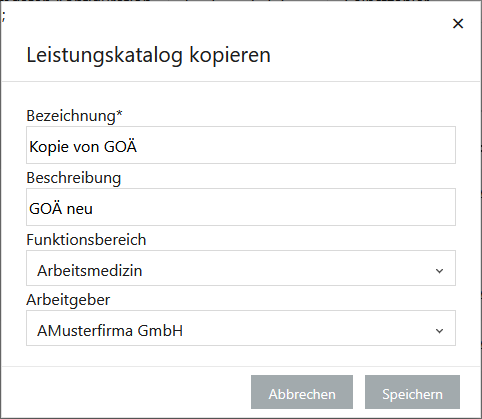Viewport: 482px width, 419px height.
Task: Open the AMusterfirma GmbH combo box
Action: pyautogui.click(x=241, y=328)
